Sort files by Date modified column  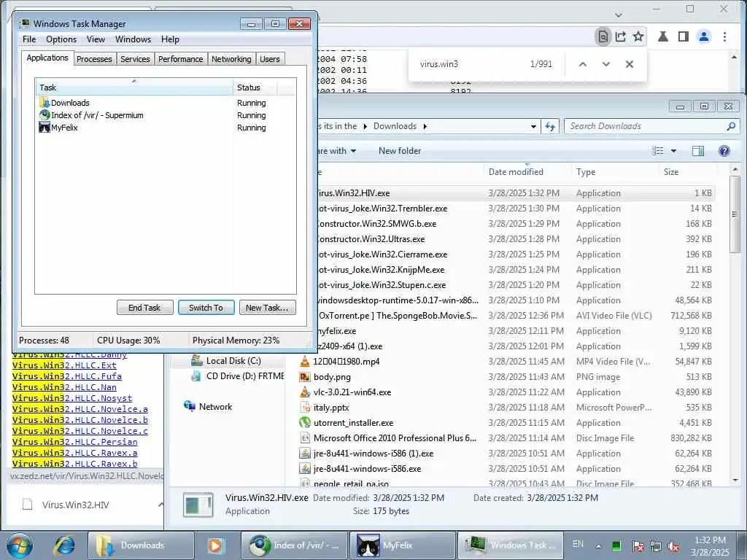[527, 172]
